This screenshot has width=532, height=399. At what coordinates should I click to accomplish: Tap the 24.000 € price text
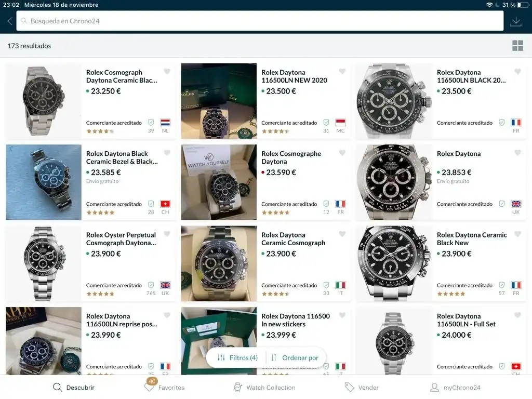point(456,335)
